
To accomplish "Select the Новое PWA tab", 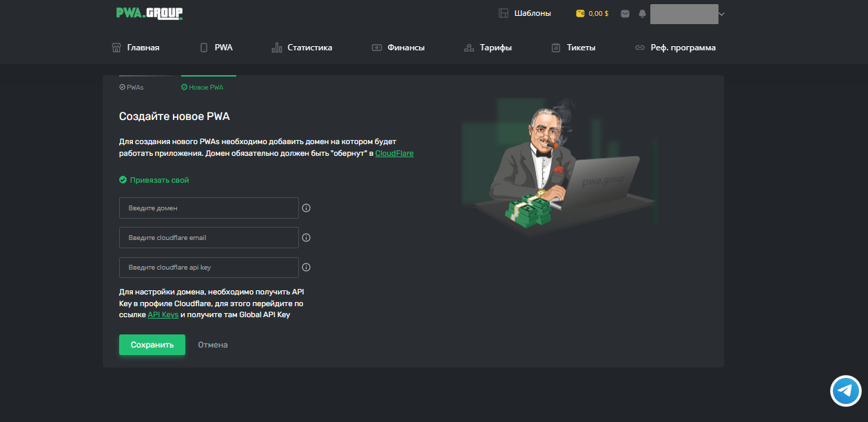I will click(x=202, y=88).
